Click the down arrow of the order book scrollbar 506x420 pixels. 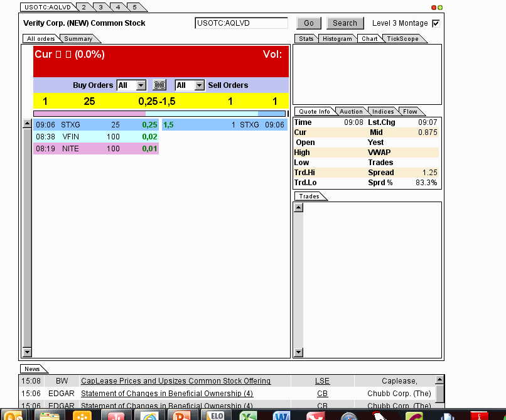[x=26, y=352]
